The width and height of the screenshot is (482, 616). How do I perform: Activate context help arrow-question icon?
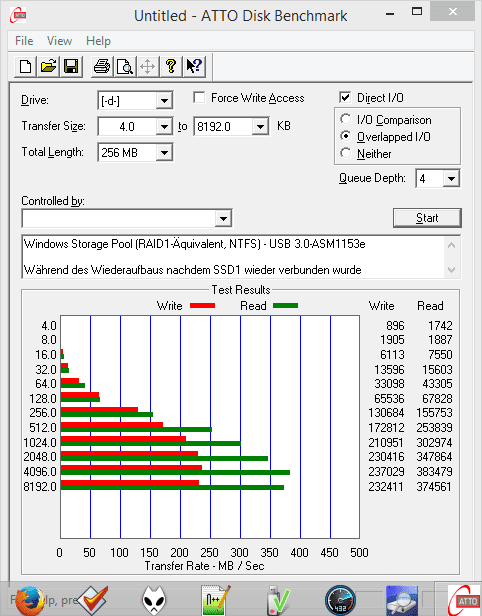194,66
